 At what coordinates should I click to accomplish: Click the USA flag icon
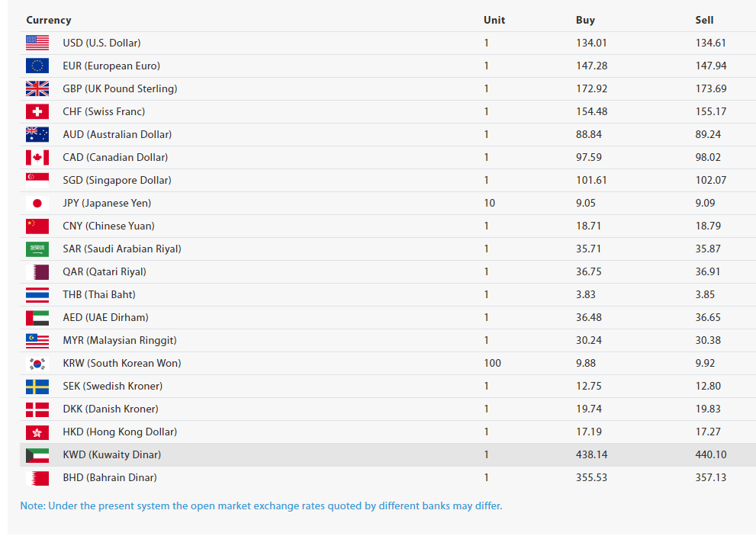coord(37,43)
